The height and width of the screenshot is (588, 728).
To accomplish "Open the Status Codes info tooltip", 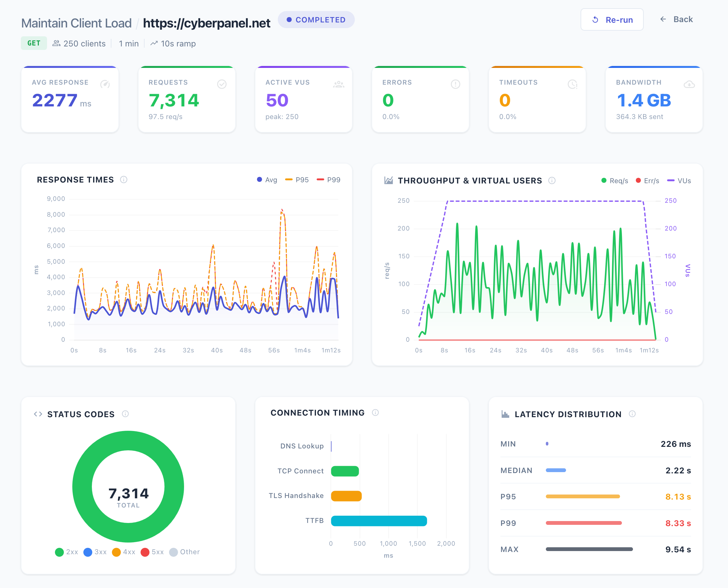I will pos(126,414).
